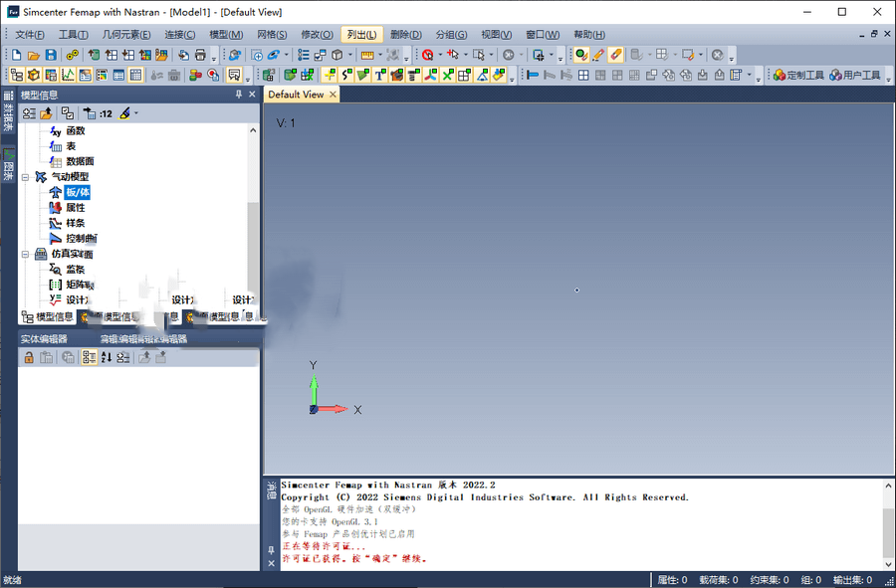Collapse the 气动模型 tree node
Image resolution: width=896 pixels, height=588 pixels.
tap(25, 177)
